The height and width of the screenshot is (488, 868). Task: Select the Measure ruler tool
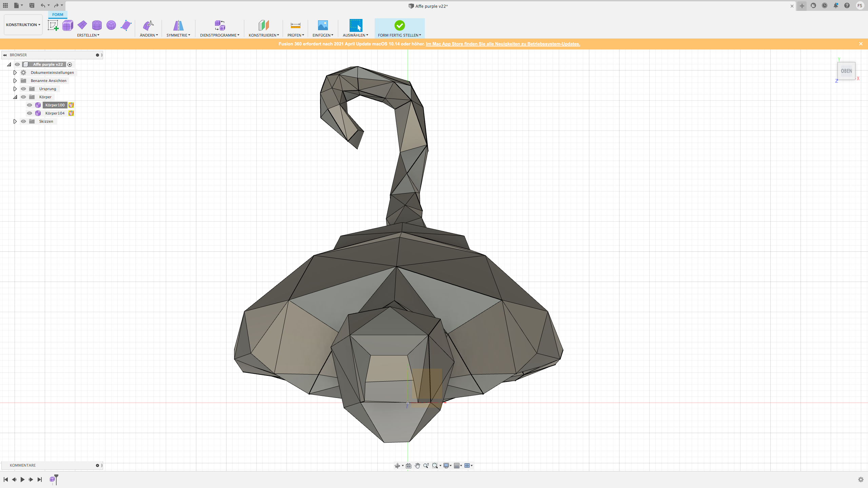tap(295, 25)
